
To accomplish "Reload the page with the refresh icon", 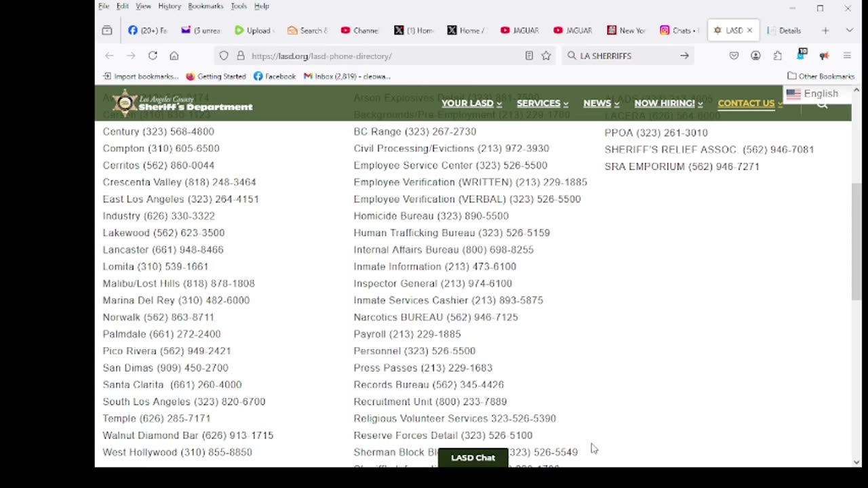I will pyautogui.click(x=153, y=56).
